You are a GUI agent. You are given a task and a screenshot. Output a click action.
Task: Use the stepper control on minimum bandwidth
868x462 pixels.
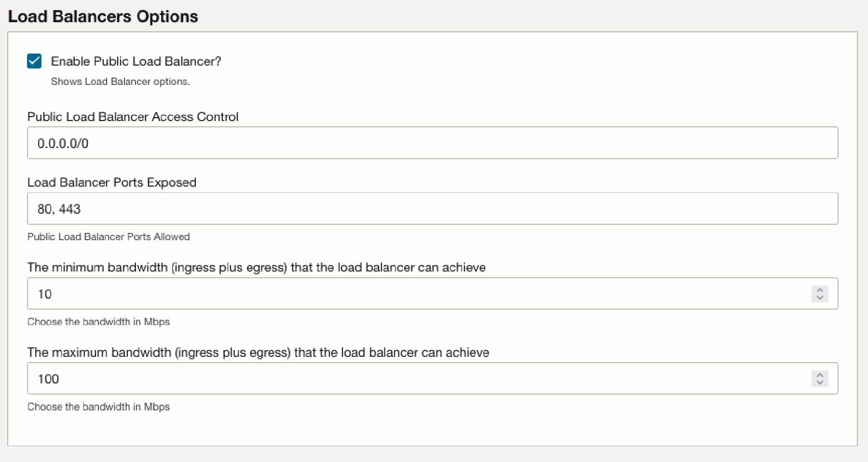tap(819, 294)
